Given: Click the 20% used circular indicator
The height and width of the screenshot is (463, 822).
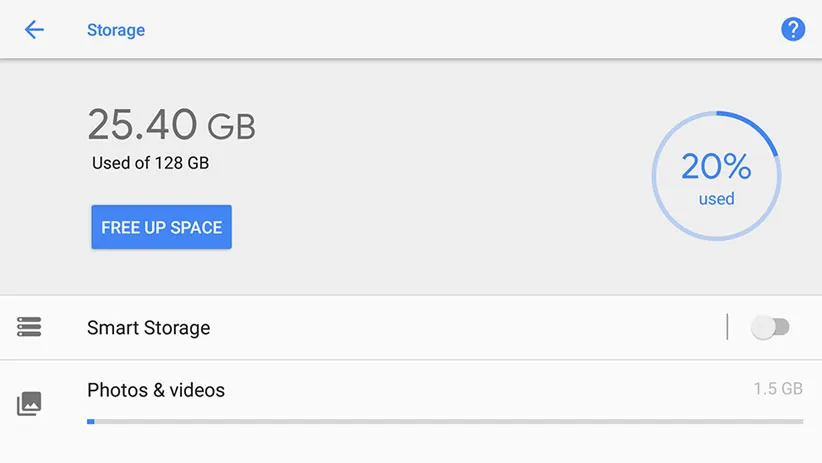Looking at the screenshot, I should [x=716, y=176].
